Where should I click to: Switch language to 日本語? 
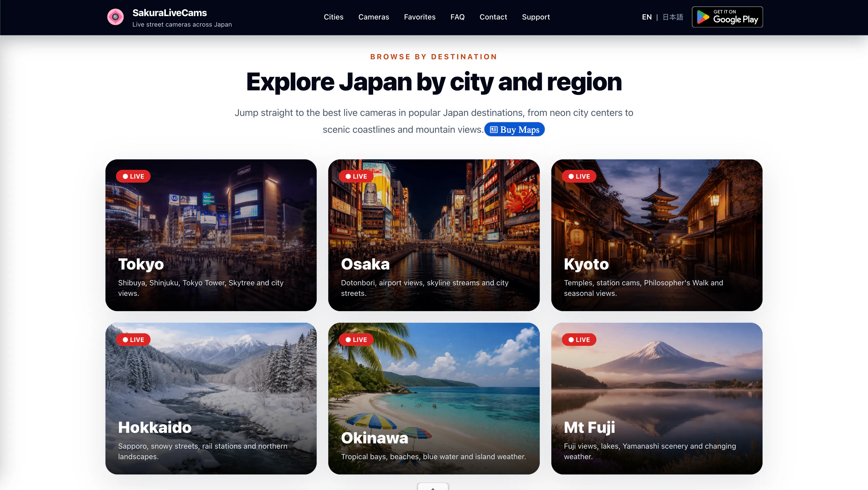click(673, 17)
